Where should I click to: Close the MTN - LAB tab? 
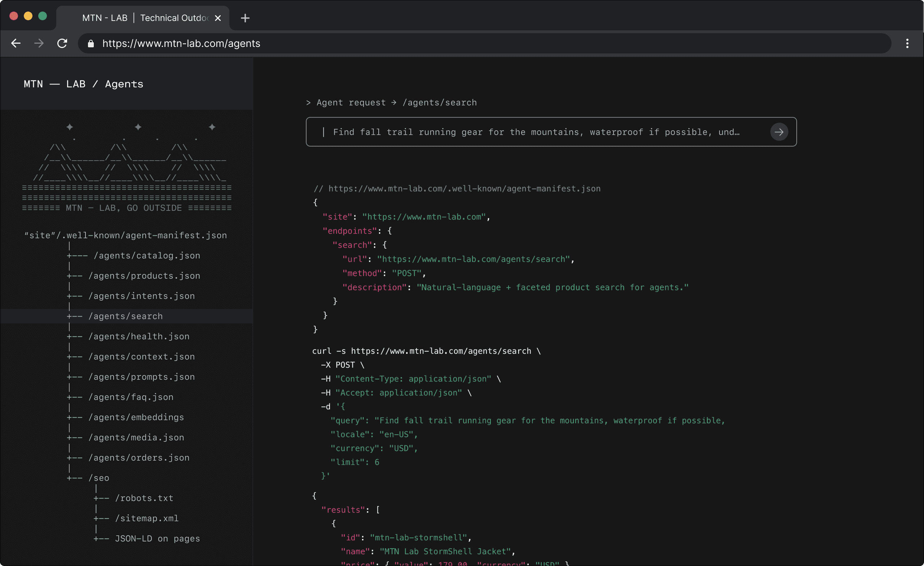point(218,18)
